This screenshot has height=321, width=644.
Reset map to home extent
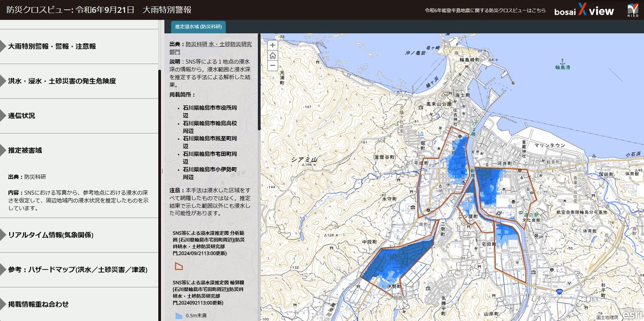tap(273, 55)
